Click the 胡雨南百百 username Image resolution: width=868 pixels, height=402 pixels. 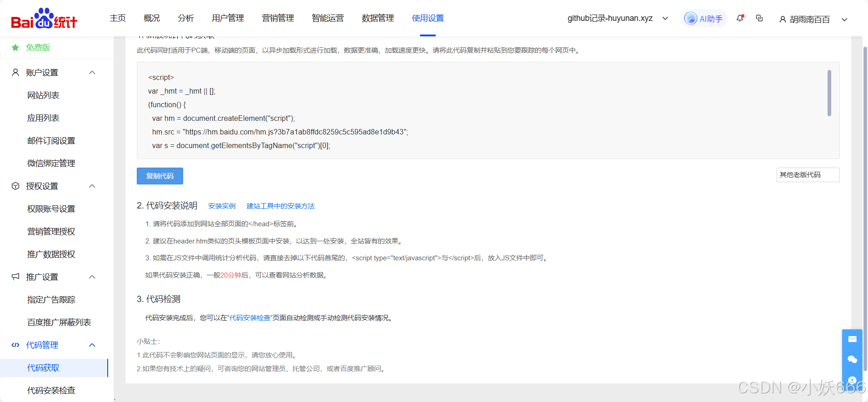[810, 20]
